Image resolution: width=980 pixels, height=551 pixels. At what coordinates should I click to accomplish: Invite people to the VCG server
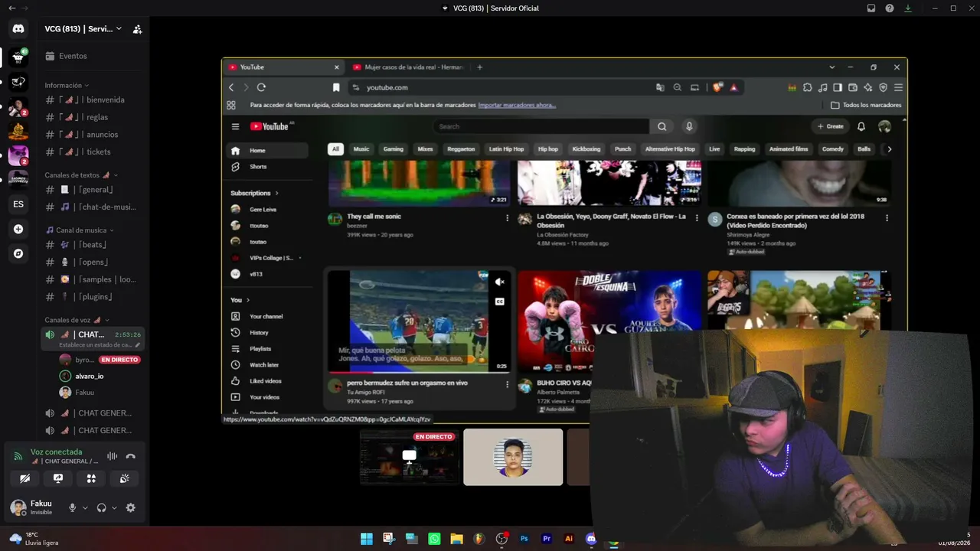137,29
